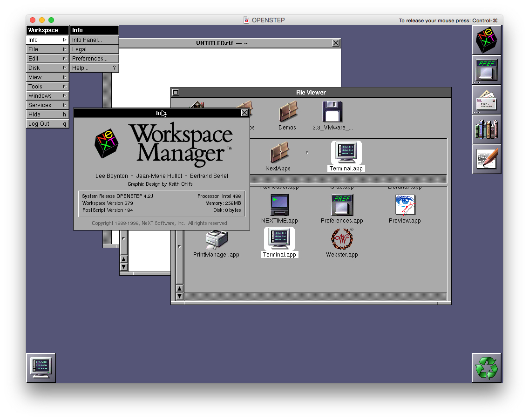
Task: Open the Disk submenu
Action: tap(47, 68)
